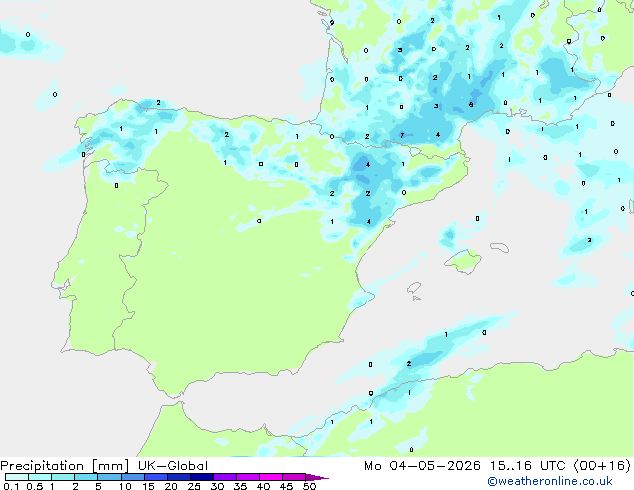The image size is (634, 490).
Task: Pick the legend swatch between 40 and 45
Action: (x=271, y=477)
